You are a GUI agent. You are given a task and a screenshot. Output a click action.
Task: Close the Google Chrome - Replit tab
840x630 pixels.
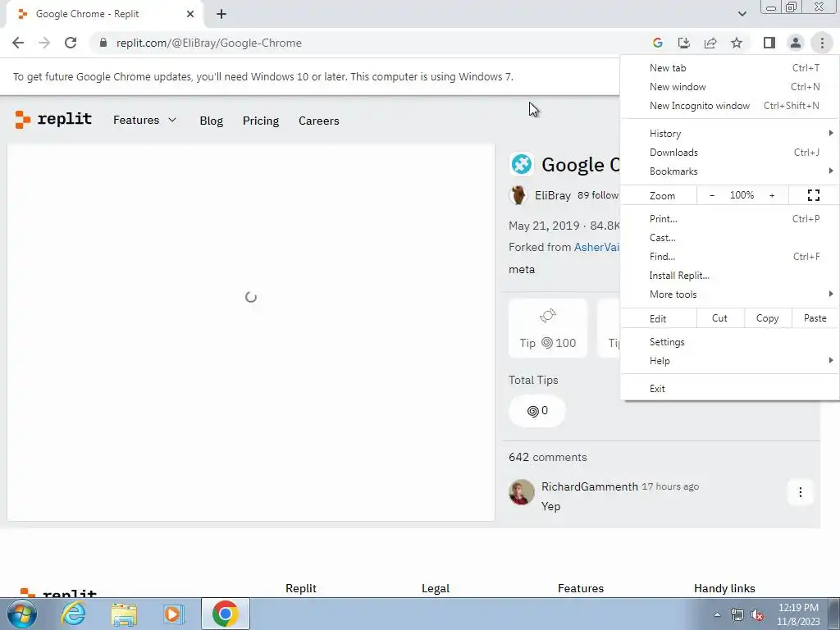(x=190, y=14)
